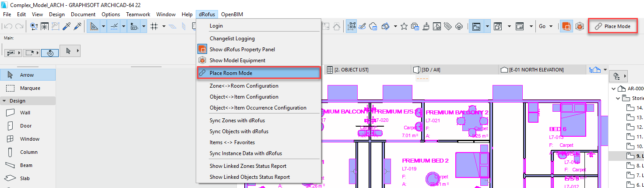The height and width of the screenshot is (188, 644).
Task: Open the Teamwork menu
Action: 138,14
